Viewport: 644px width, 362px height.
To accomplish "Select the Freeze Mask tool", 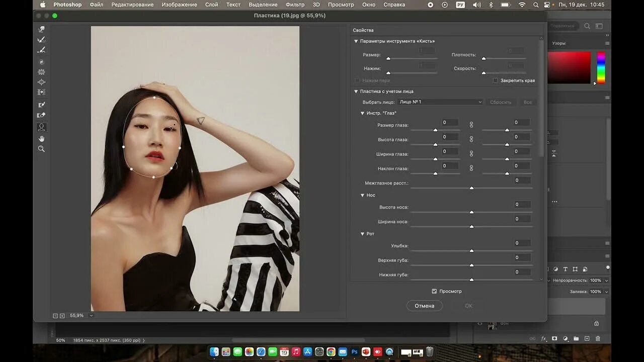I will click(x=41, y=105).
